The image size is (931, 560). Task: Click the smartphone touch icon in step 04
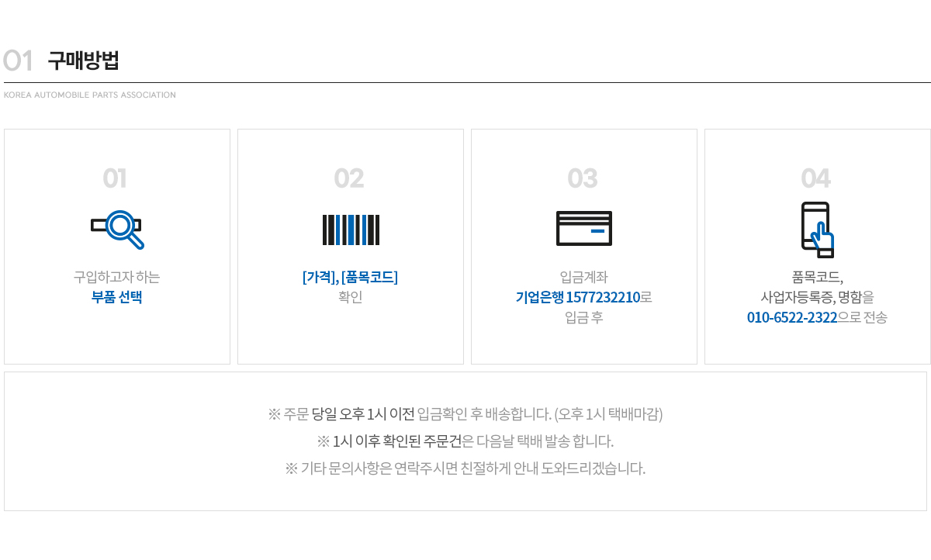tap(818, 230)
